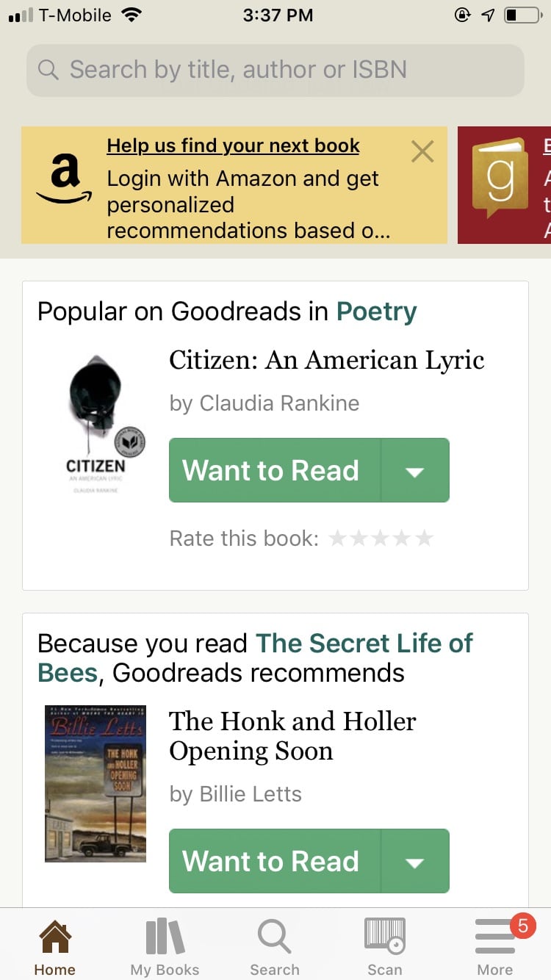Dismiss the Amazon login banner
The image size is (551, 980).
pyautogui.click(x=422, y=152)
